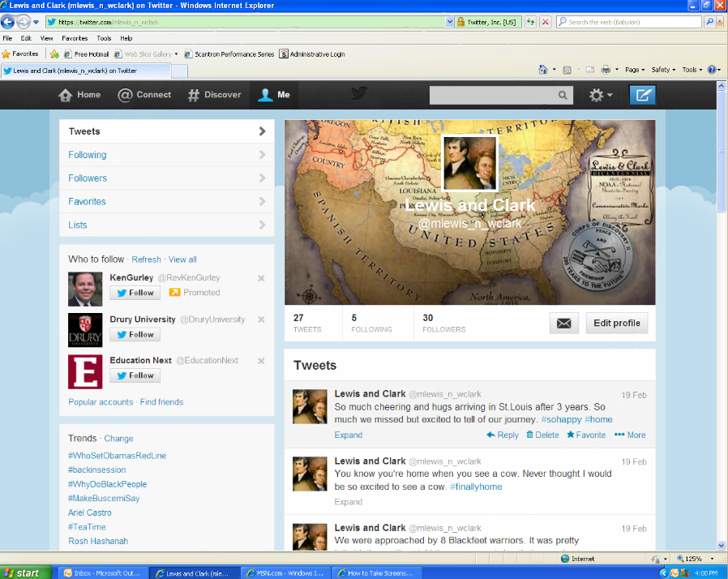
Task: Open the Connect tab
Action: 144,95
